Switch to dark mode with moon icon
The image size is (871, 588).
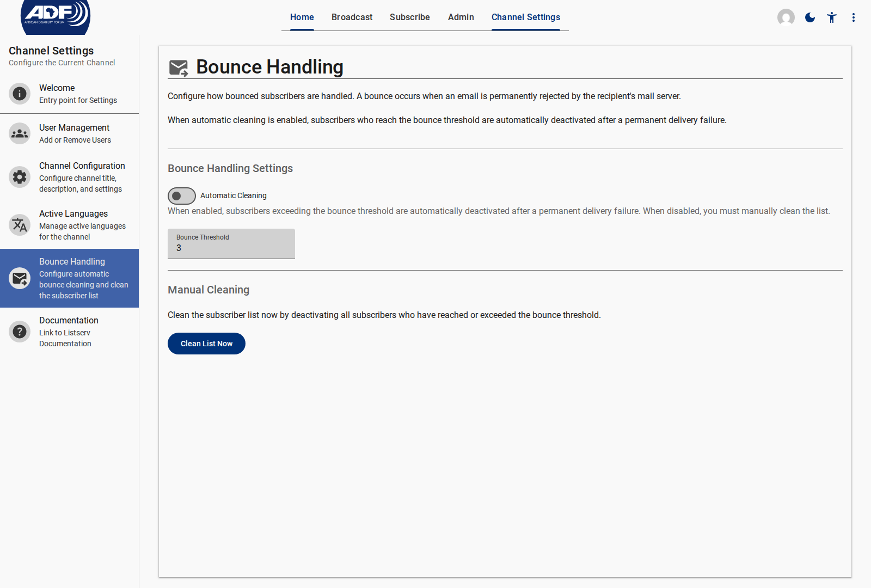(810, 17)
